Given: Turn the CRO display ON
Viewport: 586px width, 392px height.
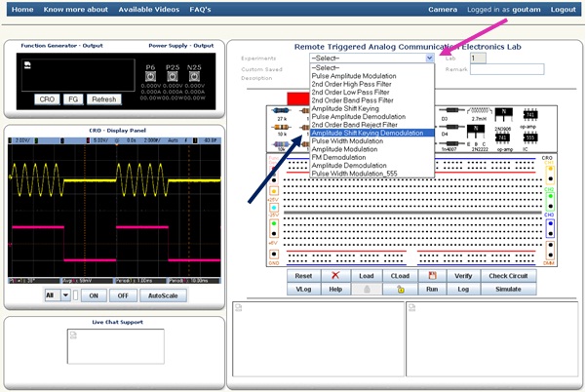Looking at the screenshot, I should 95,294.
